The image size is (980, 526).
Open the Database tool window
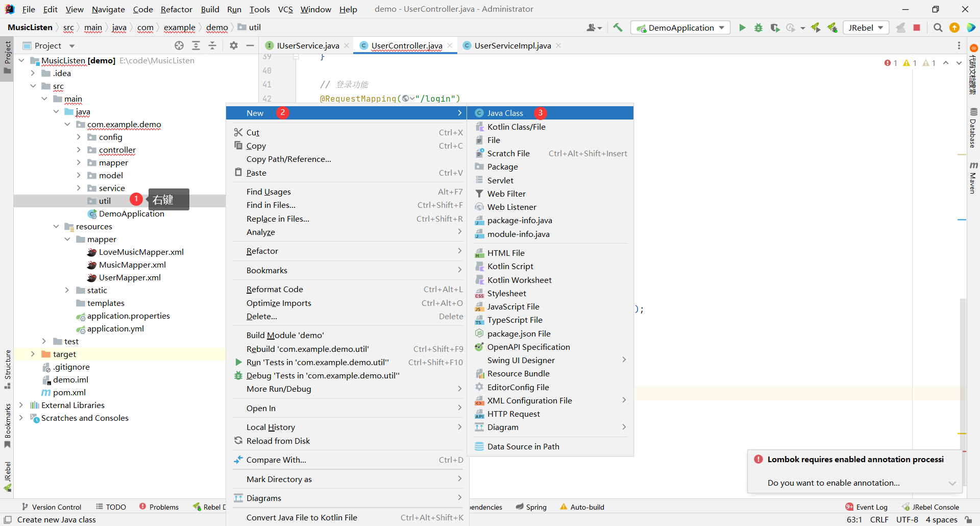pyautogui.click(x=973, y=128)
